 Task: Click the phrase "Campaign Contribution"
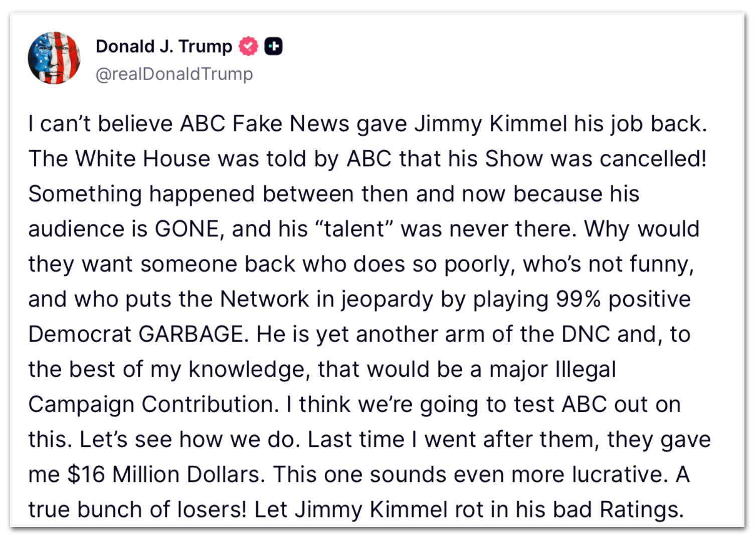click(153, 404)
